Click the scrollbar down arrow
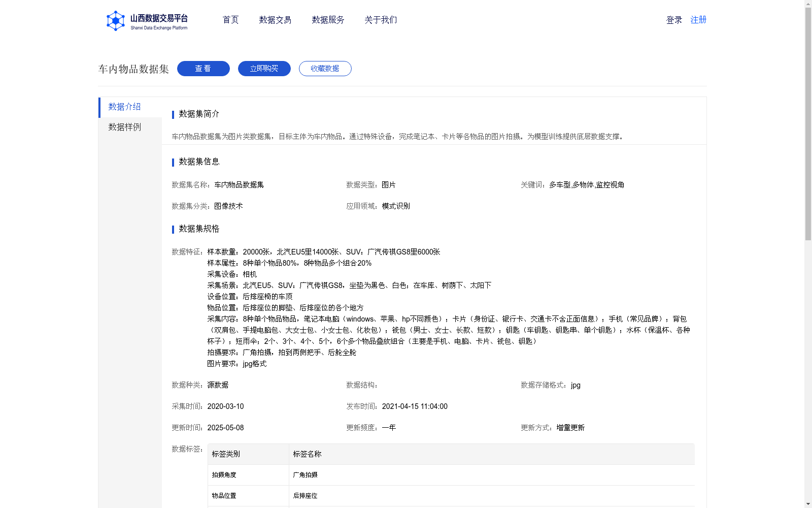The height and width of the screenshot is (508, 812). point(808,504)
